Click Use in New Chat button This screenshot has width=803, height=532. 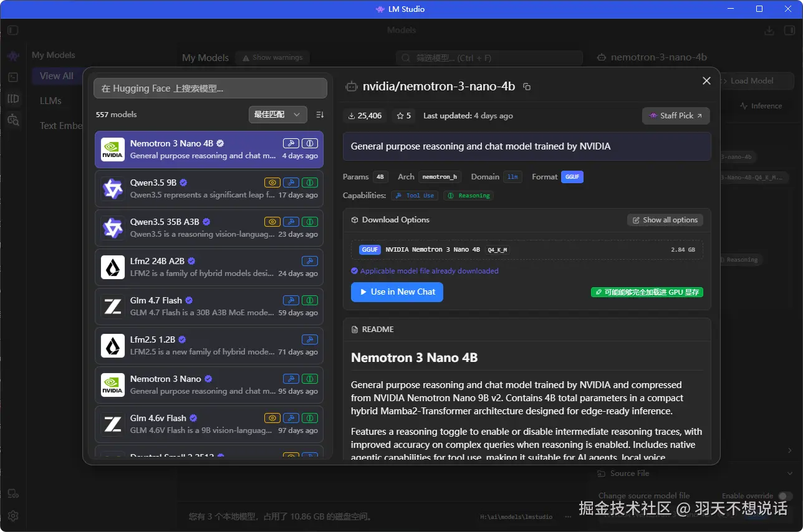click(397, 292)
